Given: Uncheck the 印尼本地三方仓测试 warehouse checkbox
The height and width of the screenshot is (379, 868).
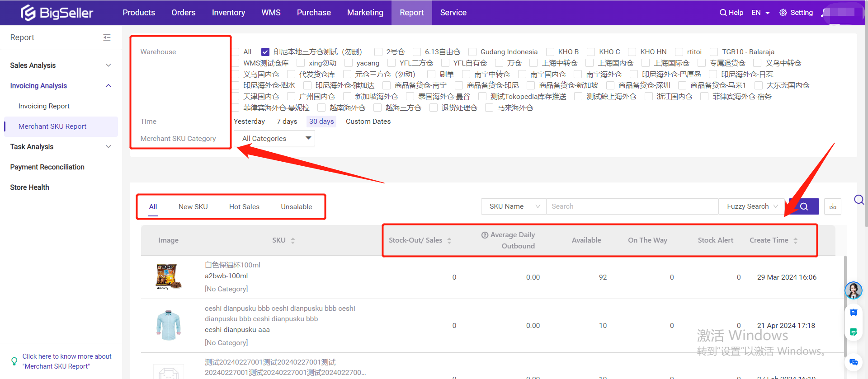Looking at the screenshot, I should (265, 52).
